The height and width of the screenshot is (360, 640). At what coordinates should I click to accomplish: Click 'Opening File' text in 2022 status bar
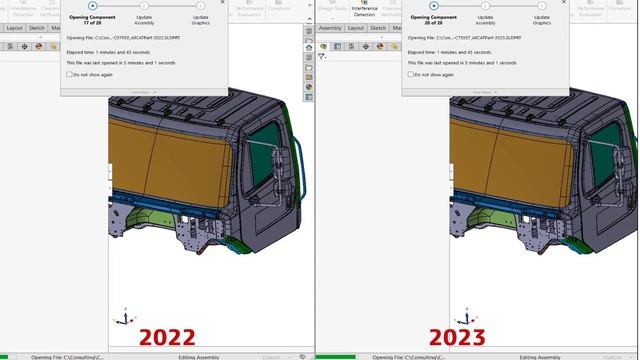tap(67, 357)
